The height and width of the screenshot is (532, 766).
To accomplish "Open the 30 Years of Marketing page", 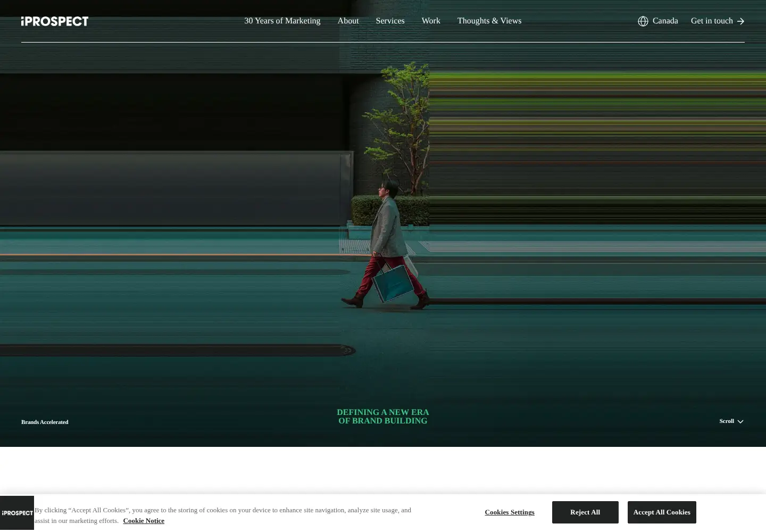I will pos(282,21).
